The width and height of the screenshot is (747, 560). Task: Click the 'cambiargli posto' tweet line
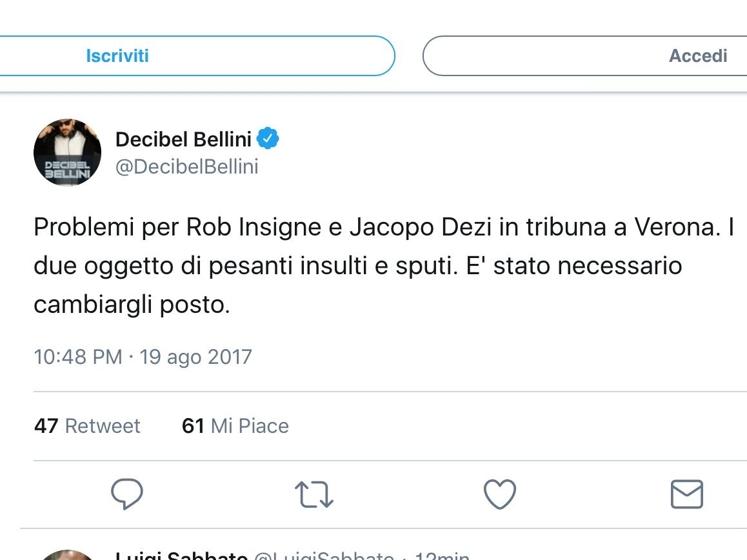(132, 305)
